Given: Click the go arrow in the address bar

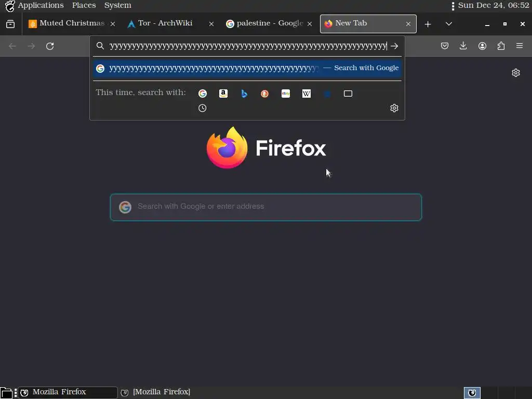Looking at the screenshot, I should click(394, 46).
